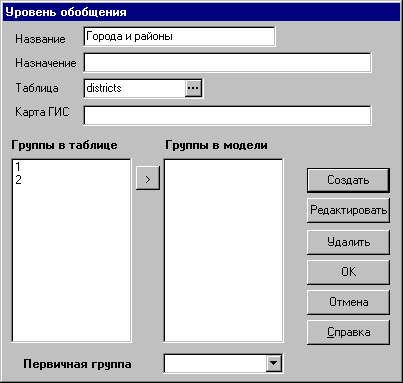Confirm the dialog with OK
Viewport: 403px width, 383px height.
(348, 272)
